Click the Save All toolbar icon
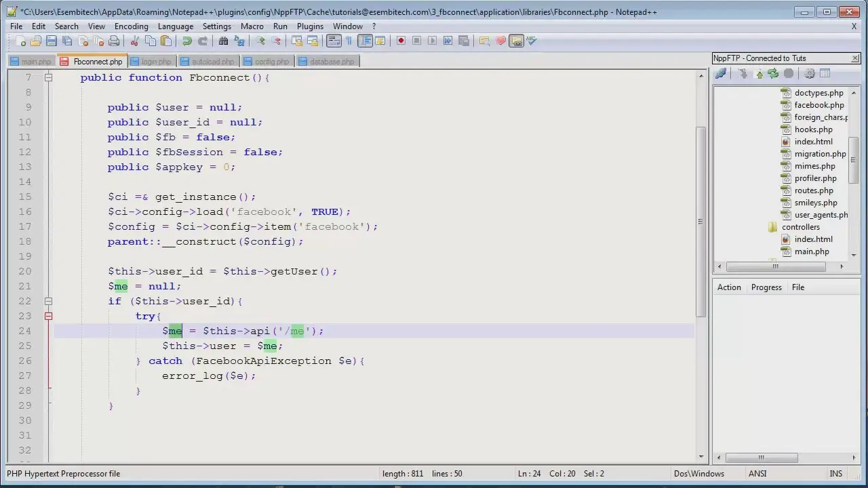The image size is (868, 488). (x=67, y=41)
